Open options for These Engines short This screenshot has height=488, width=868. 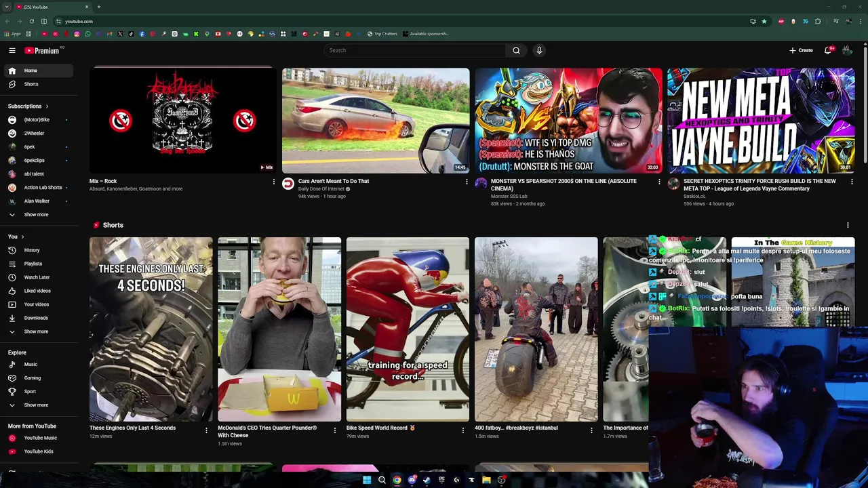pyautogui.click(x=206, y=430)
